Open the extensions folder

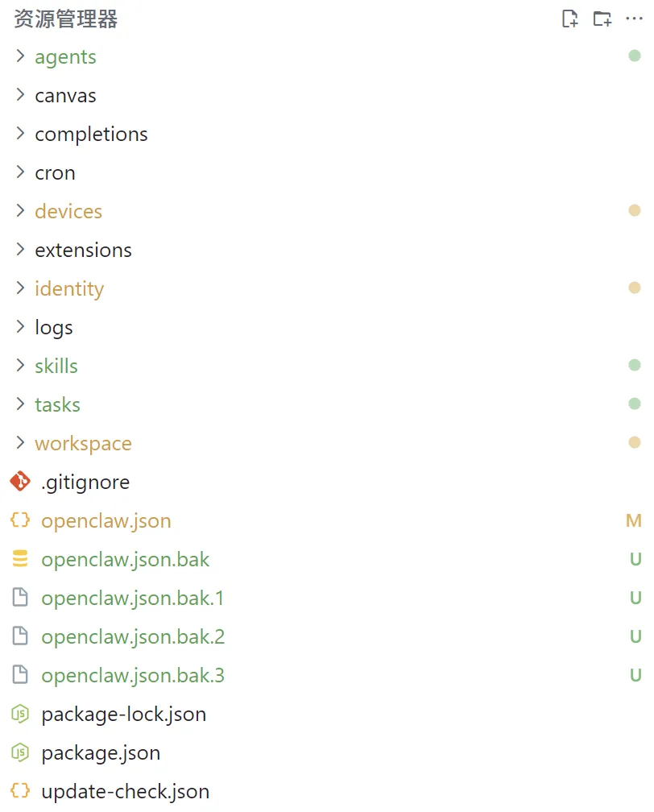point(83,250)
